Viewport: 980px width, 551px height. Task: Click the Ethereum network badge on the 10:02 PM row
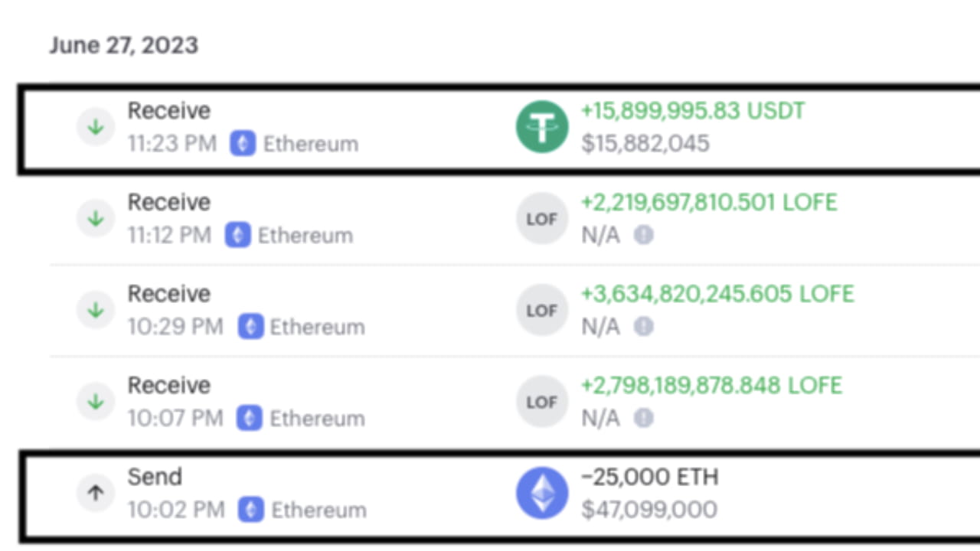pos(250,510)
